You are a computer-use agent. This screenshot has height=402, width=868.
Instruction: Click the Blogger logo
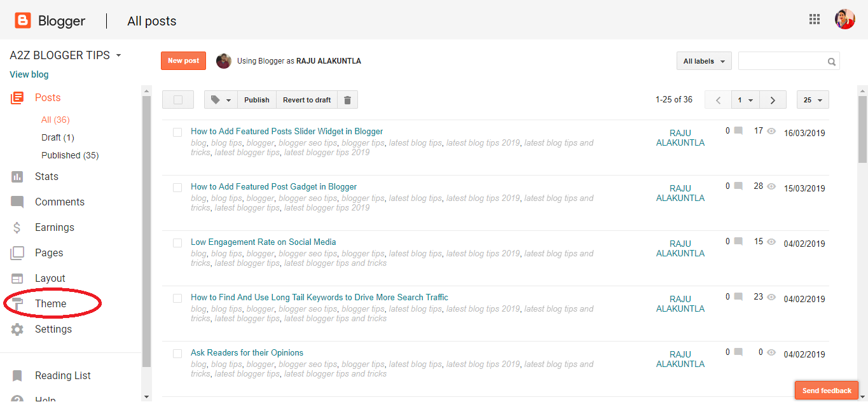click(22, 20)
